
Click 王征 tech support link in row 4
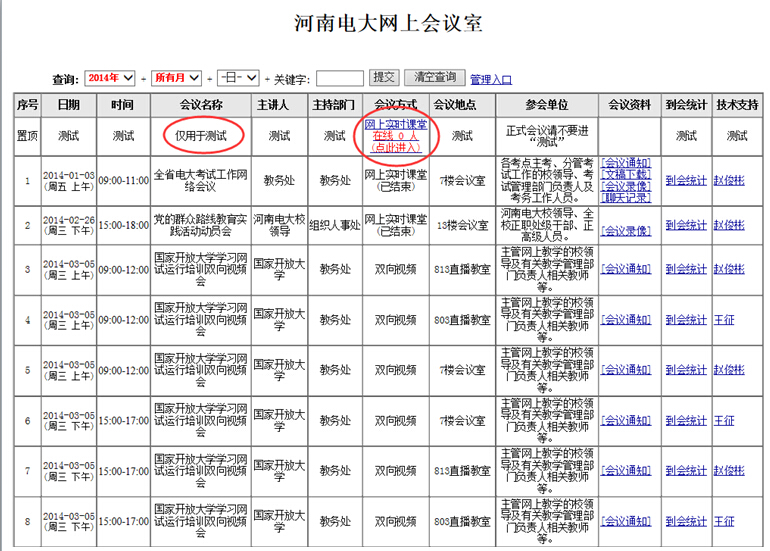tap(724, 320)
